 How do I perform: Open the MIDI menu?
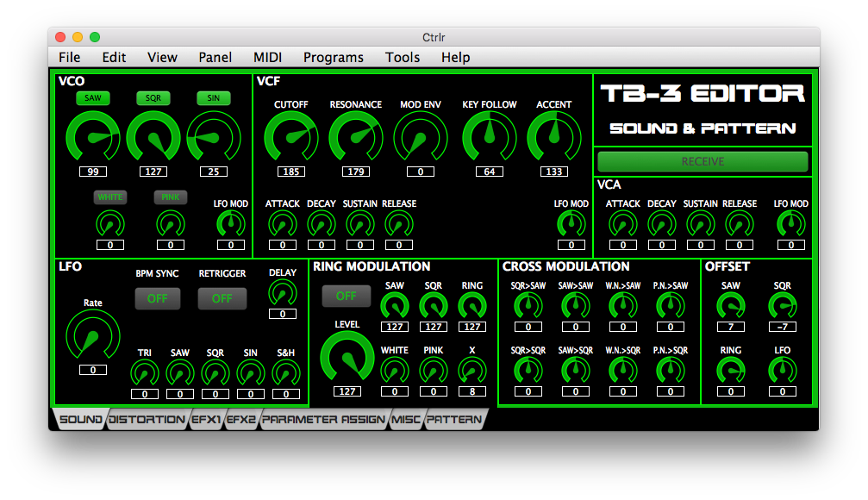pos(268,57)
